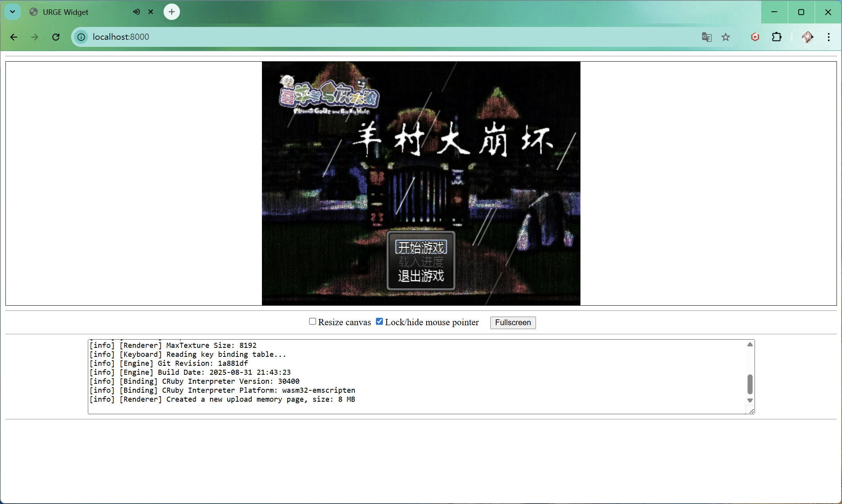View site information icon beside address
Image resolution: width=842 pixels, height=504 pixels.
click(81, 37)
